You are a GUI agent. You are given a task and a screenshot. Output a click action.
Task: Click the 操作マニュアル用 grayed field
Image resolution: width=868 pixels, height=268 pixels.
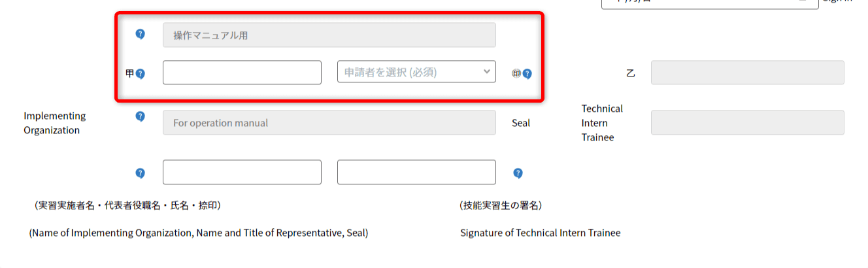[329, 35]
